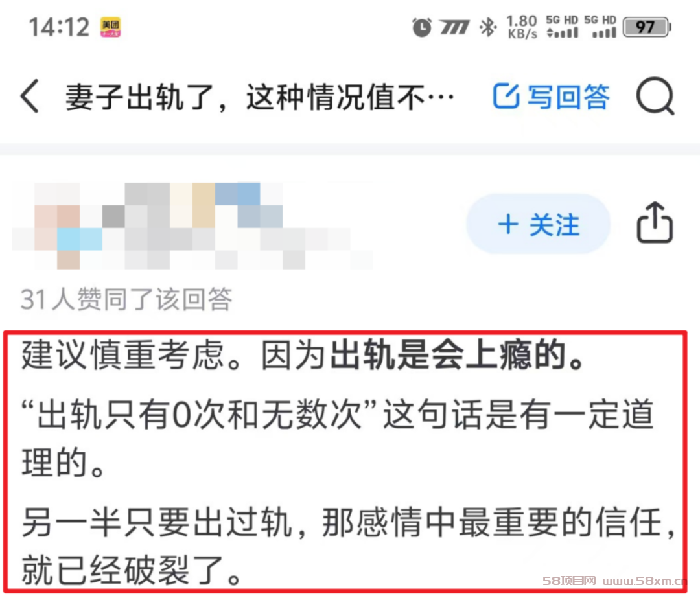700x598 pixels.
Task: Tap the paragraph starting 另一半只要出过轨
Action: coord(348,546)
